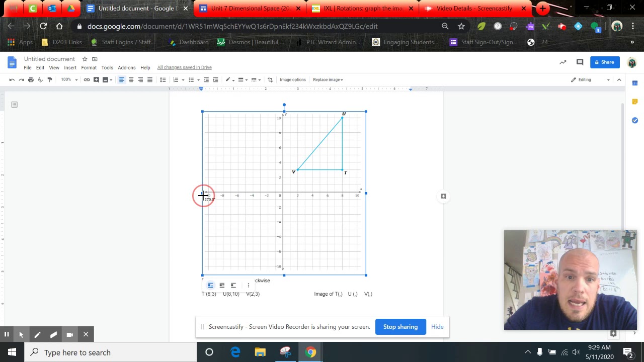
Task: Justify the text alignment
Action: point(150,79)
